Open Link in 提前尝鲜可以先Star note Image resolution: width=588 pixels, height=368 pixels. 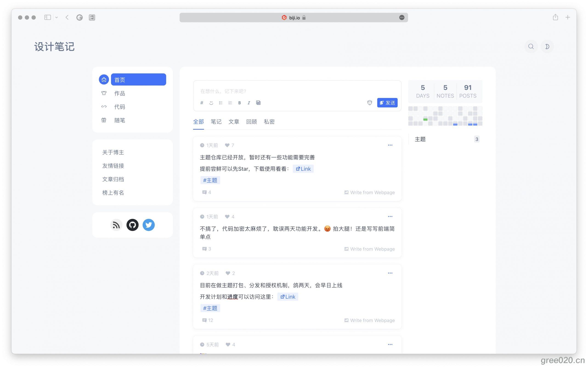(303, 169)
